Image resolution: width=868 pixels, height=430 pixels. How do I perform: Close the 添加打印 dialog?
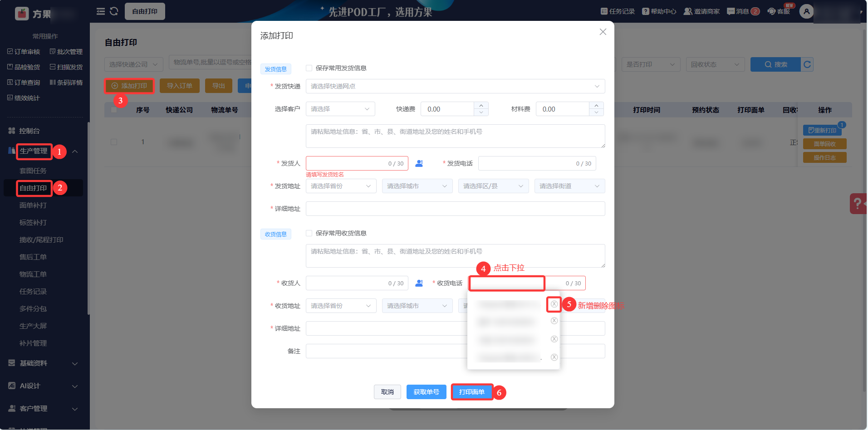click(603, 32)
